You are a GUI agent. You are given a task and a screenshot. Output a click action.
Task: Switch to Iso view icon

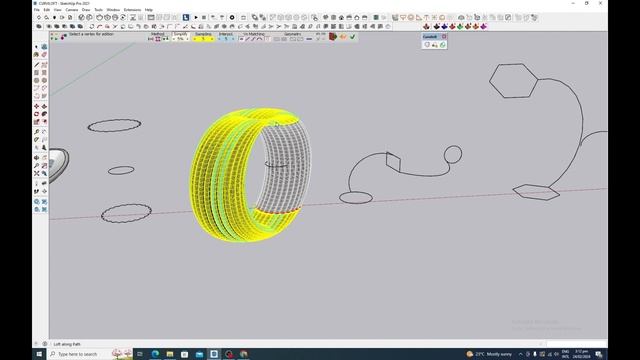pyautogui.click(x=325, y=18)
